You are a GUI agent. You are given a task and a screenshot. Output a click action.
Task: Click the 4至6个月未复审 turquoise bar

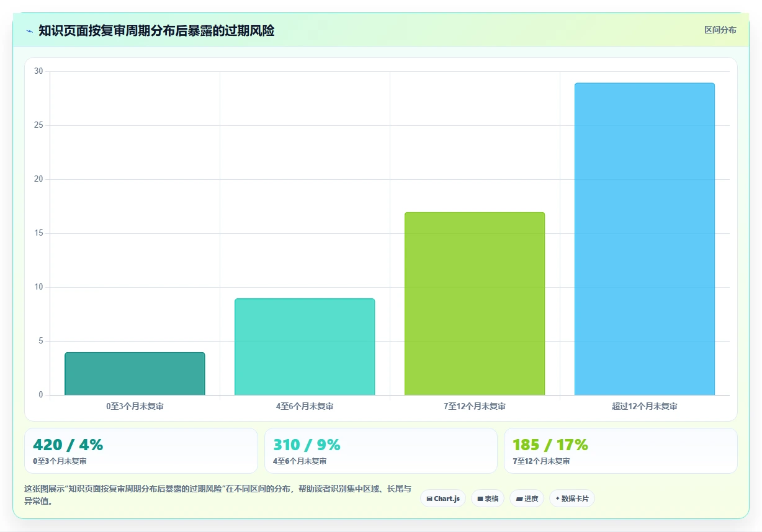pyautogui.click(x=305, y=347)
